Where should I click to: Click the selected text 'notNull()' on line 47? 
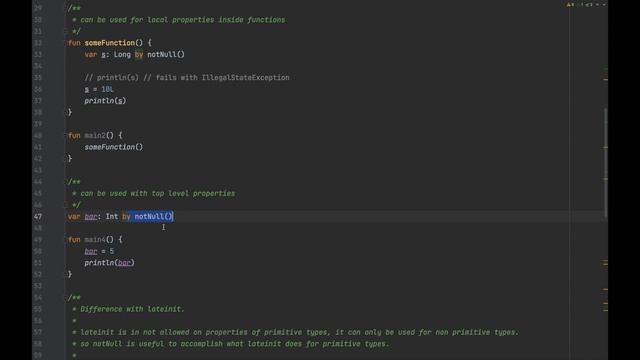pos(153,216)
